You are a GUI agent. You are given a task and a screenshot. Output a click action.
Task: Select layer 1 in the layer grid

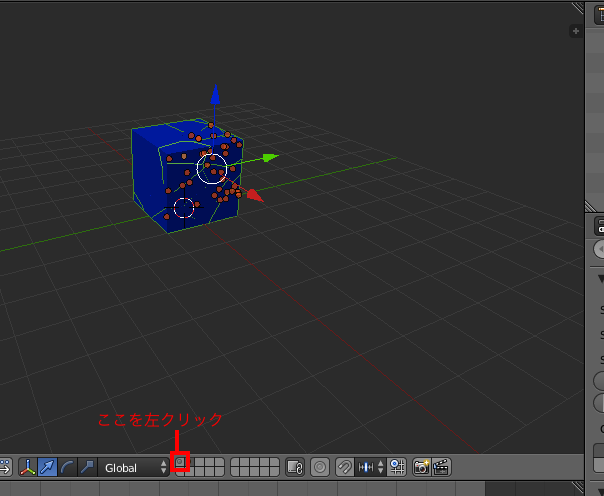coord(180,462)
